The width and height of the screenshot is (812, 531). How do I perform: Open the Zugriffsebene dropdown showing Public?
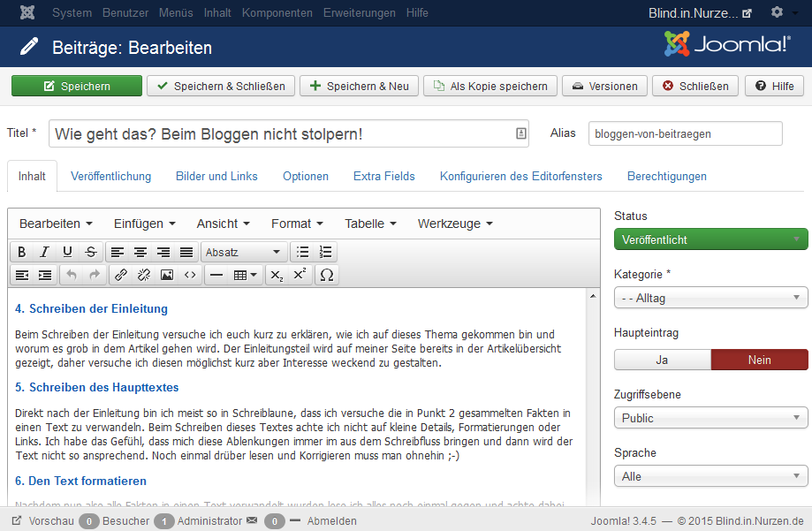tap(710, 418)
